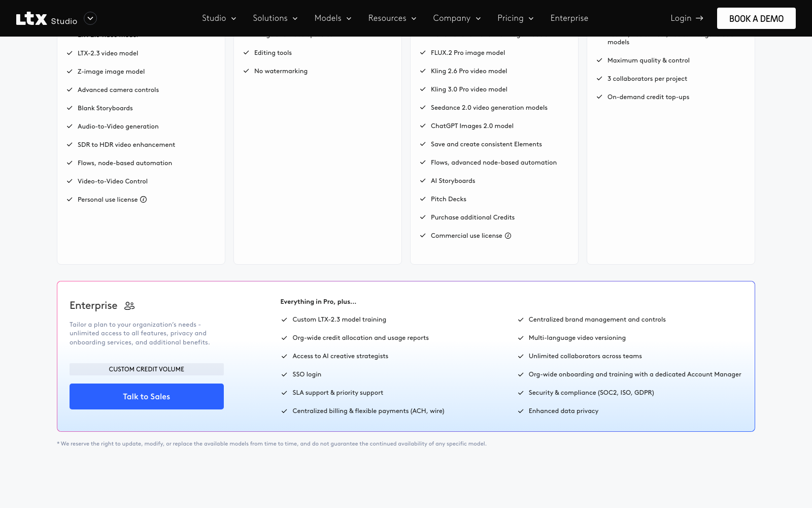The width and height of the screenshot is (812, 508).
Task: Select the text 'Flows, advanced node-based automation'
Action: [494, 163]
